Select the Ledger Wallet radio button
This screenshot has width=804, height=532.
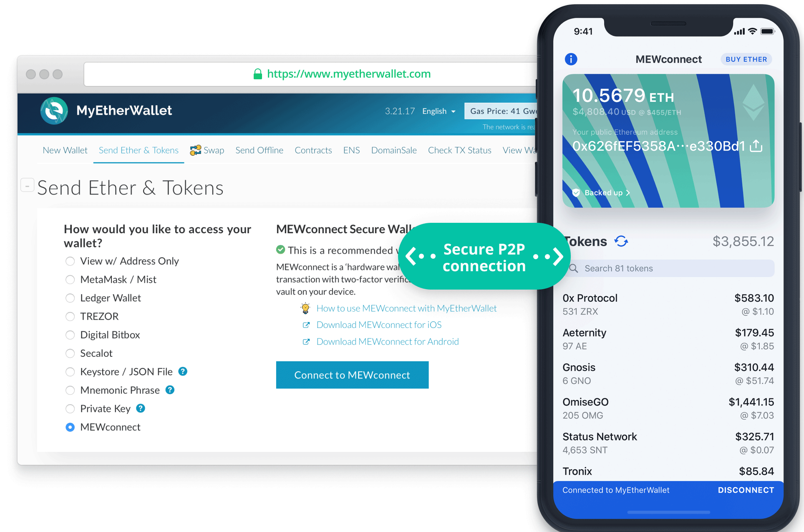tap(71, 298)
